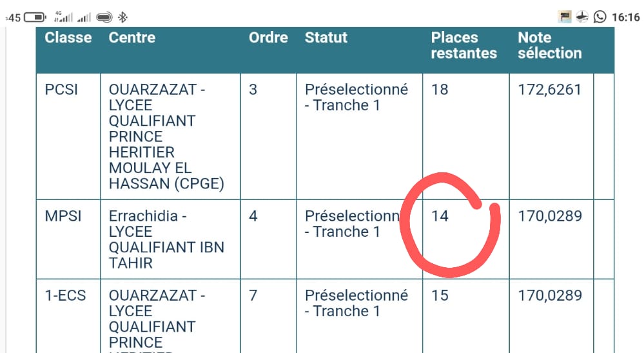Select the PCSI class cell

[x=61, y=90]
